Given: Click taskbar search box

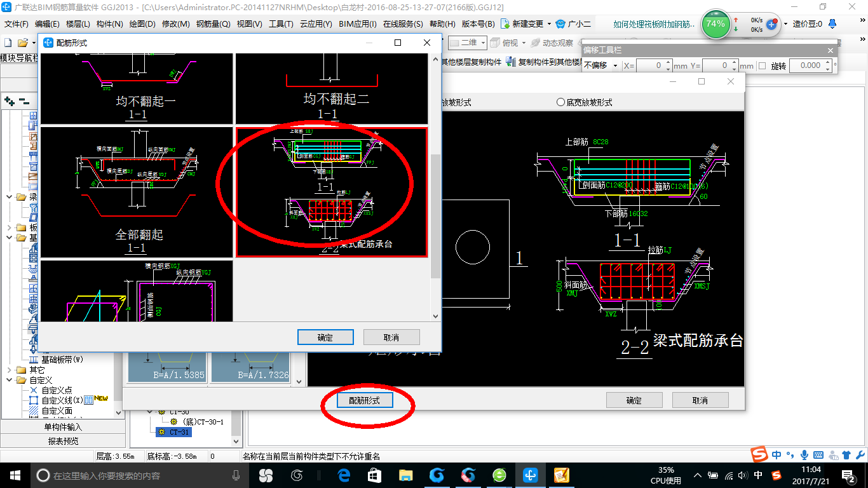Looking at the screenshot, I should click(x=140, y=475).
